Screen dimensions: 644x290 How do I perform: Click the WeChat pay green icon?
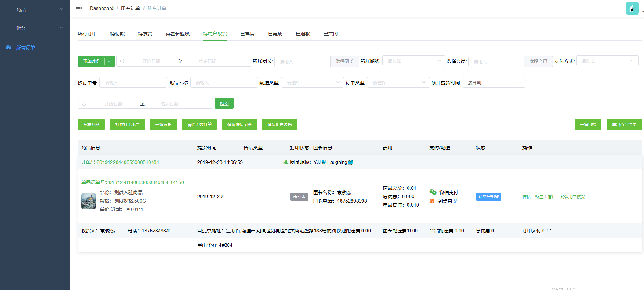[x=433, y=192]
